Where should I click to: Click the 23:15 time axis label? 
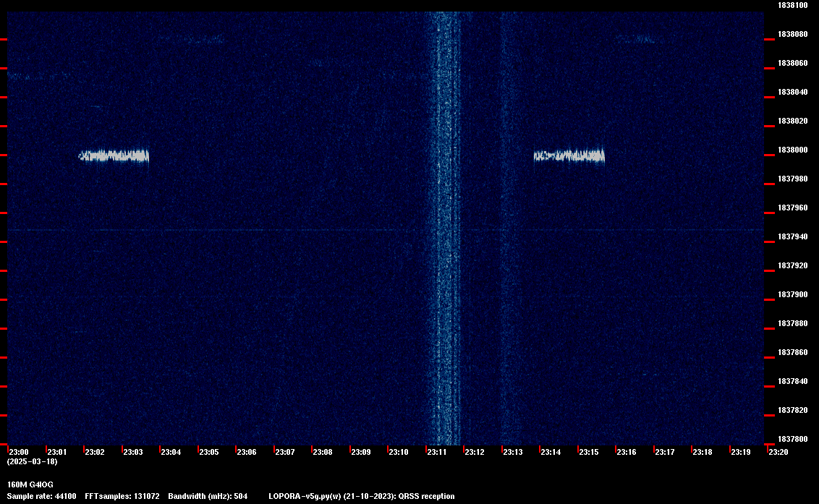point(589,452)
